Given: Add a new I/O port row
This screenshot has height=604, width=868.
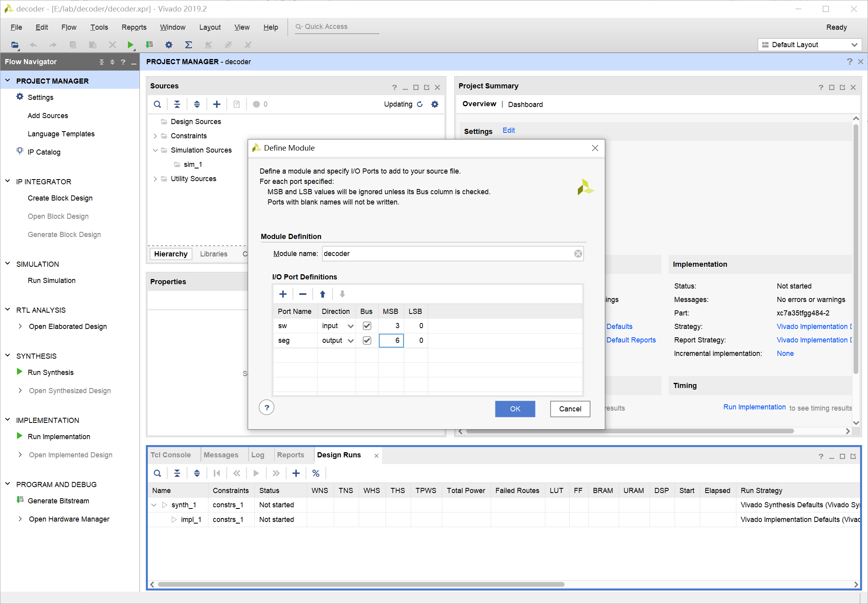Looking at the screenshot, I should coord(283,294).
